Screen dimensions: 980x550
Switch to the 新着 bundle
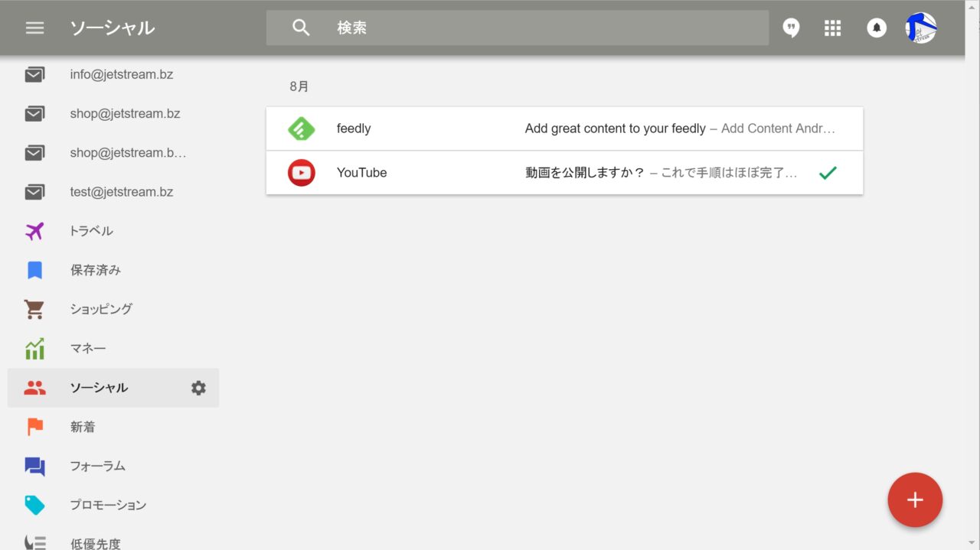tap(82, 427)
